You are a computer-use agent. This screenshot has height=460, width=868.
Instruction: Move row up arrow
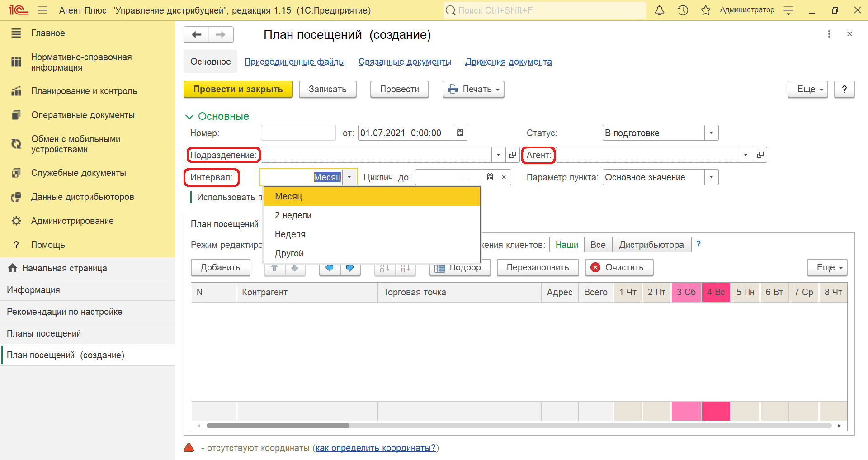274,268
